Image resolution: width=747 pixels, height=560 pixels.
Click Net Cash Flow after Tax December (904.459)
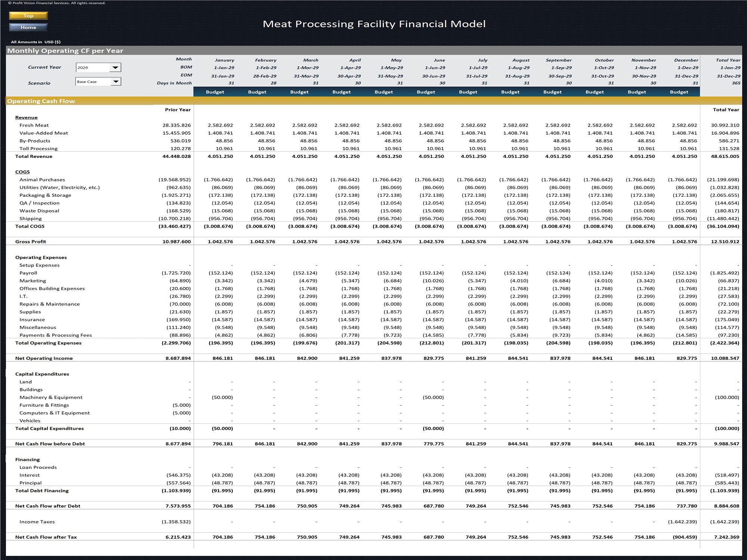[684, 537]
